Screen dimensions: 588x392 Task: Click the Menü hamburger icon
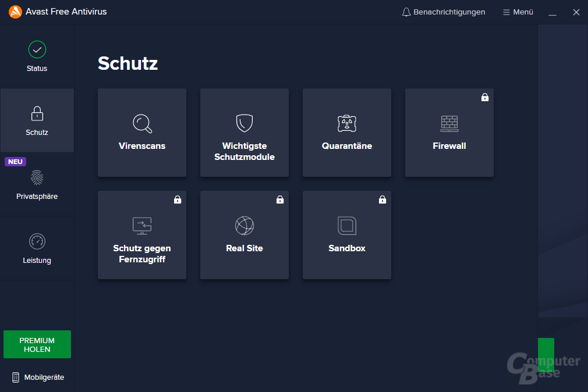[x=506, y=12]
